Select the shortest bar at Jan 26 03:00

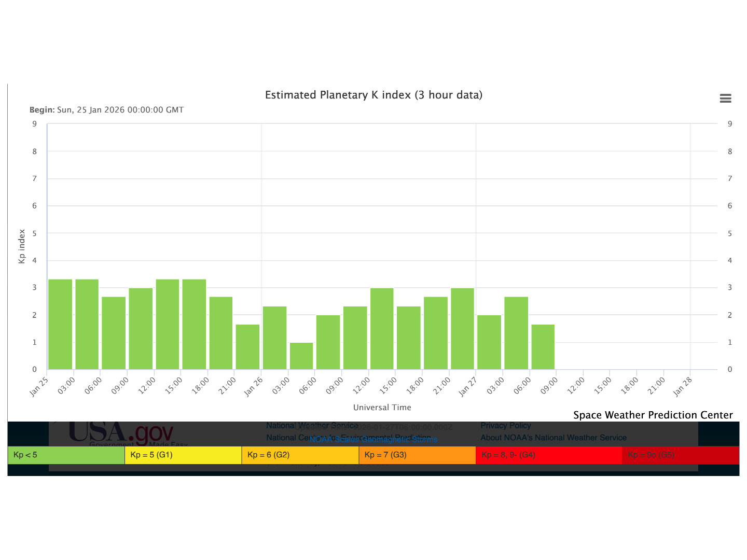pyautogui.click(x=301, y=356)
